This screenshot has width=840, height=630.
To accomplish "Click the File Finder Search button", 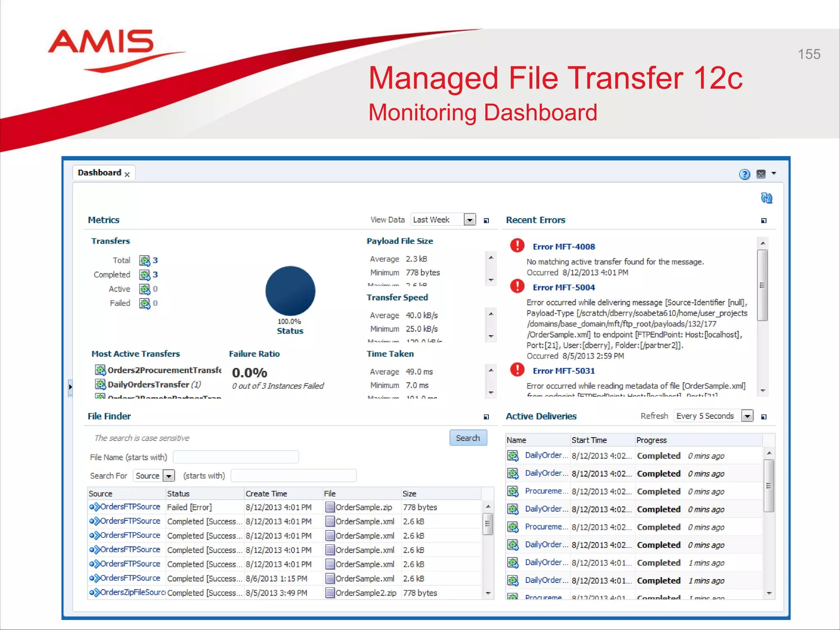I will click(468, 438).
